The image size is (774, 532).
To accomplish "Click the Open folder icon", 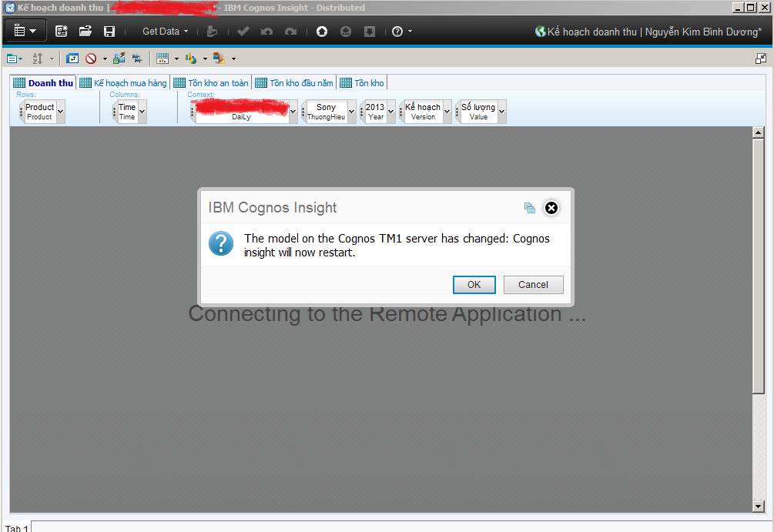I will point(85,31).
